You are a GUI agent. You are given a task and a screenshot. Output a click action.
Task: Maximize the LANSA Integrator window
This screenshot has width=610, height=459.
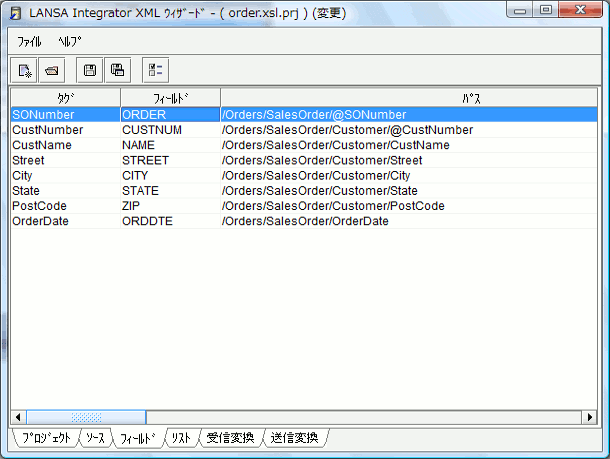546,10
